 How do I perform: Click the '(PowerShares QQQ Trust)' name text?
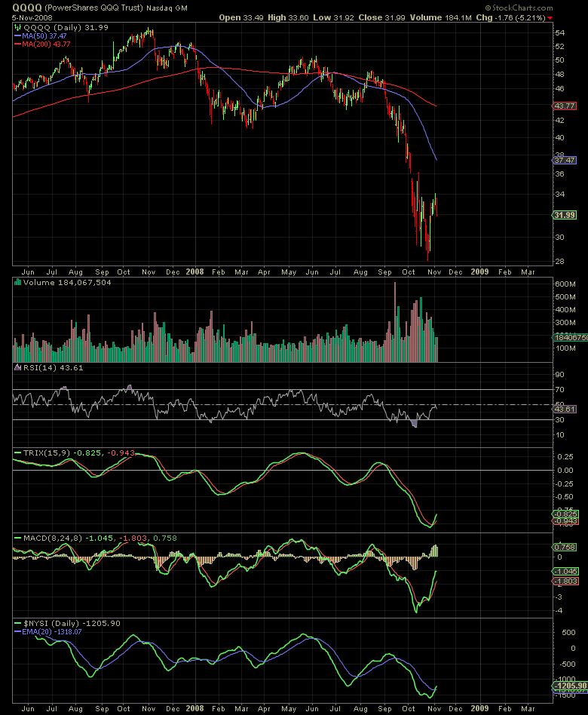[x=94, y=8]
